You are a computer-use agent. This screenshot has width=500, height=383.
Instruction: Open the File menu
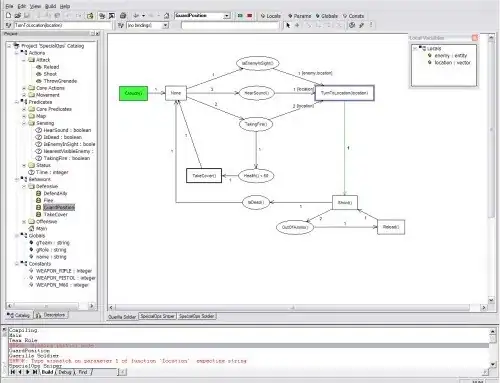(9, 6)
